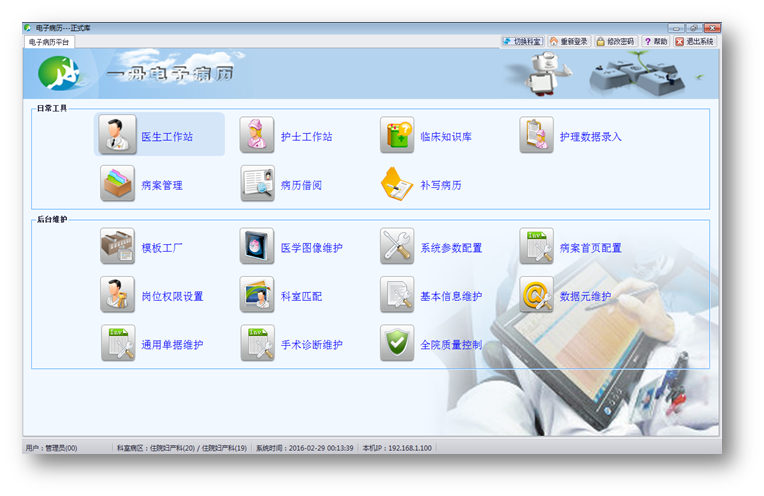Viewport: 764px width, 496px height.
Task: Open the 岗位权限设置 text link
Action: (x=172, y=296)
